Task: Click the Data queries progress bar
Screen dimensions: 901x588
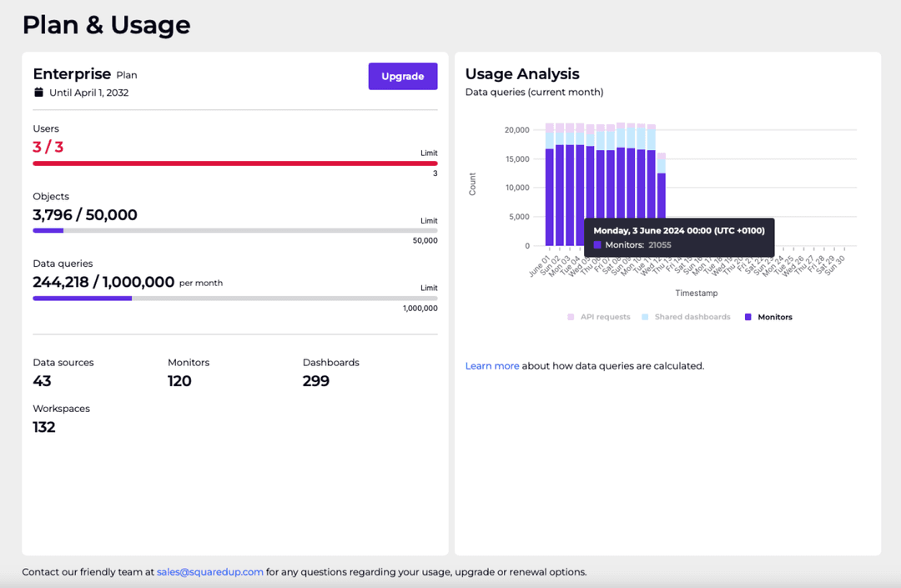Action: 234,298
